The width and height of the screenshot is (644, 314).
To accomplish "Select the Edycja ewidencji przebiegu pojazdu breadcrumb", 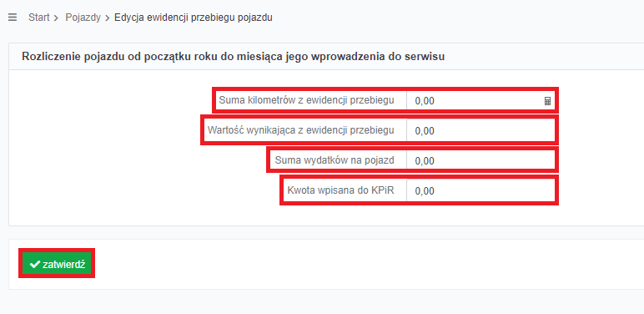I will pyautogui.click(x=194, y=18).
